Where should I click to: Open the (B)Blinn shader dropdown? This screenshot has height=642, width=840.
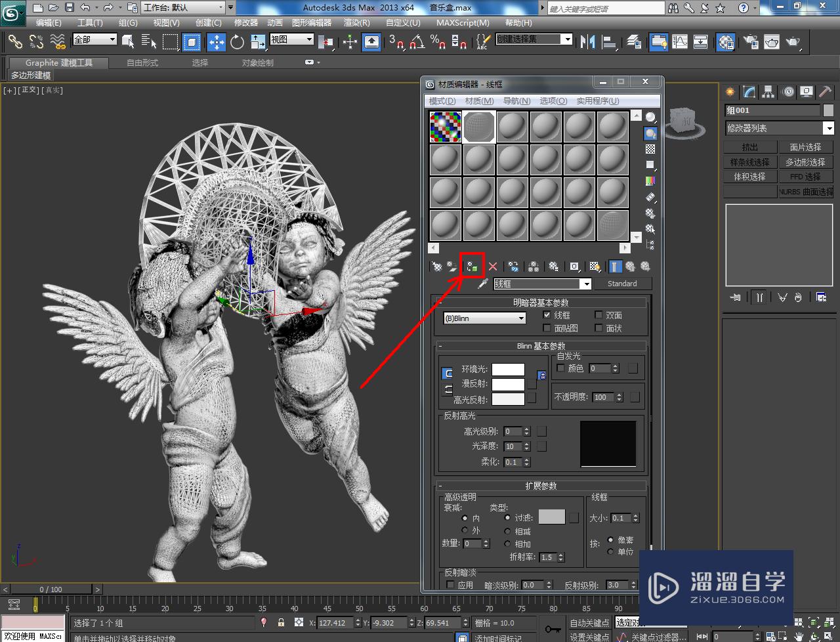point(485,318)
